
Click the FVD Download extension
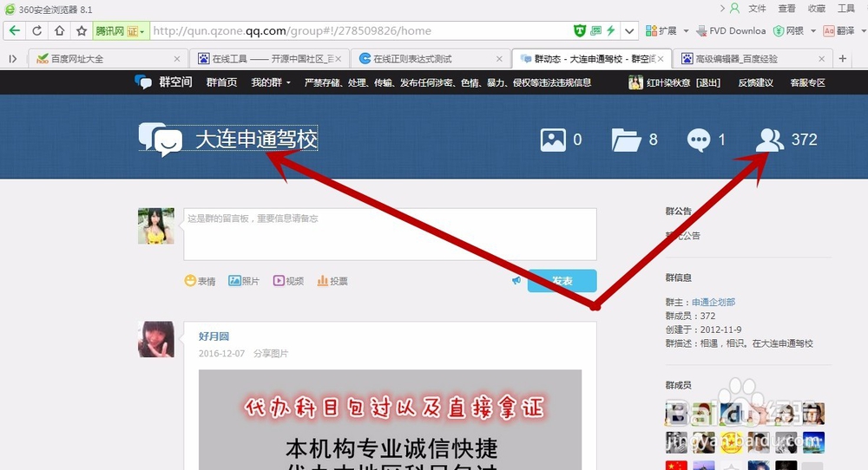coord(731,31)
